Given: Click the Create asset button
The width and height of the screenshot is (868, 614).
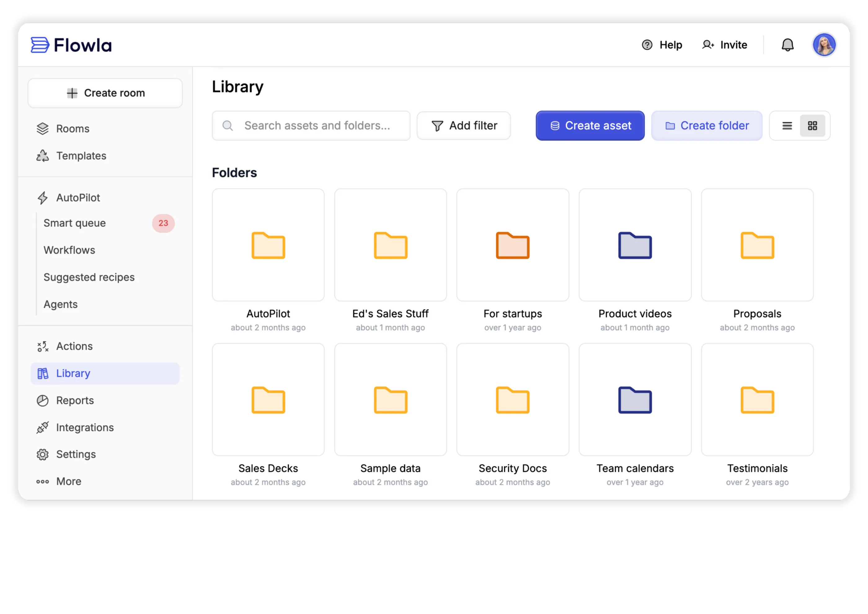Looking at the screenshot, I should point(590,126).
